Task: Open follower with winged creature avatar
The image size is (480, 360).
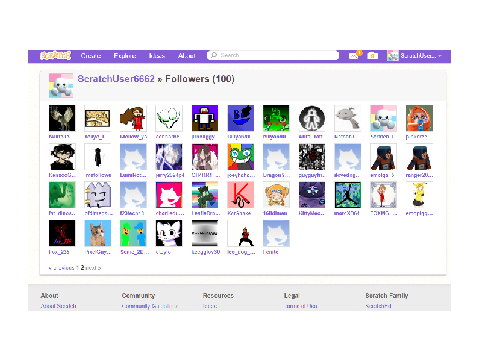Action: tap(62, 118)
